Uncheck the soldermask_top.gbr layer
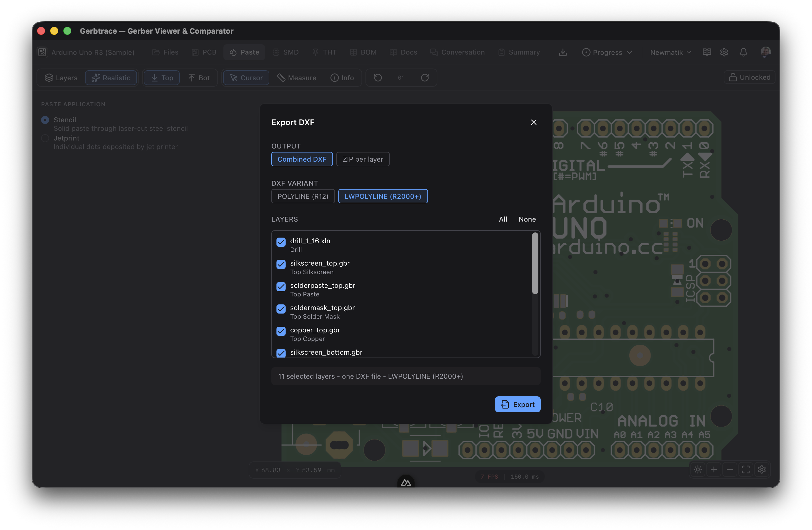 click(x=281, y=309)
